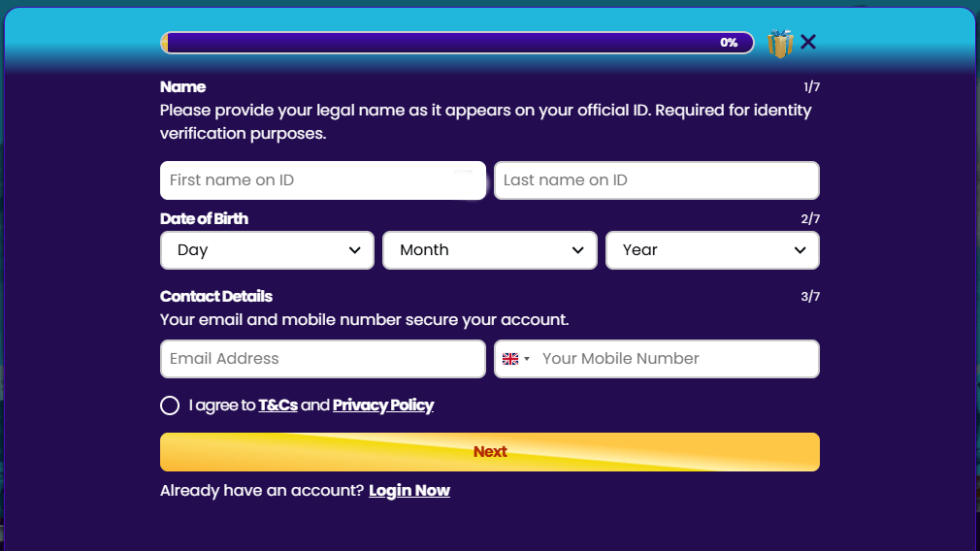This screenshot has width=980, height=551.
Task: Open the Privacy Policy link
Action: click(383, 405)
